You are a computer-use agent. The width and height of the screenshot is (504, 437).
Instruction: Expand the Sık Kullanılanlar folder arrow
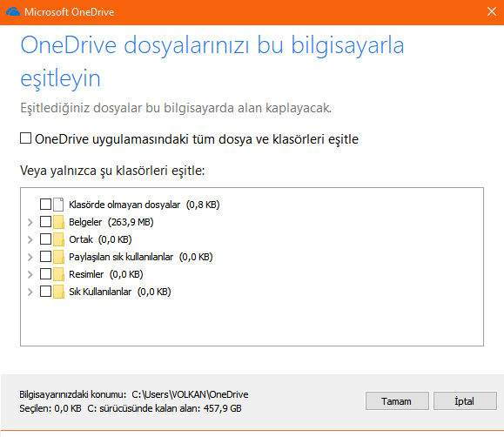(x=30, y=292)
